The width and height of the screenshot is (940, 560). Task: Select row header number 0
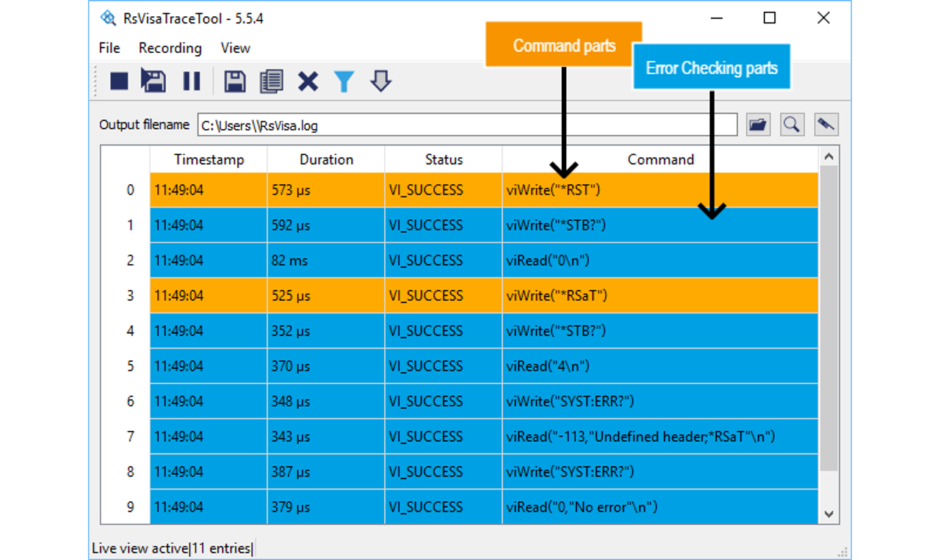pyautogui.click(x=126, y=190)
